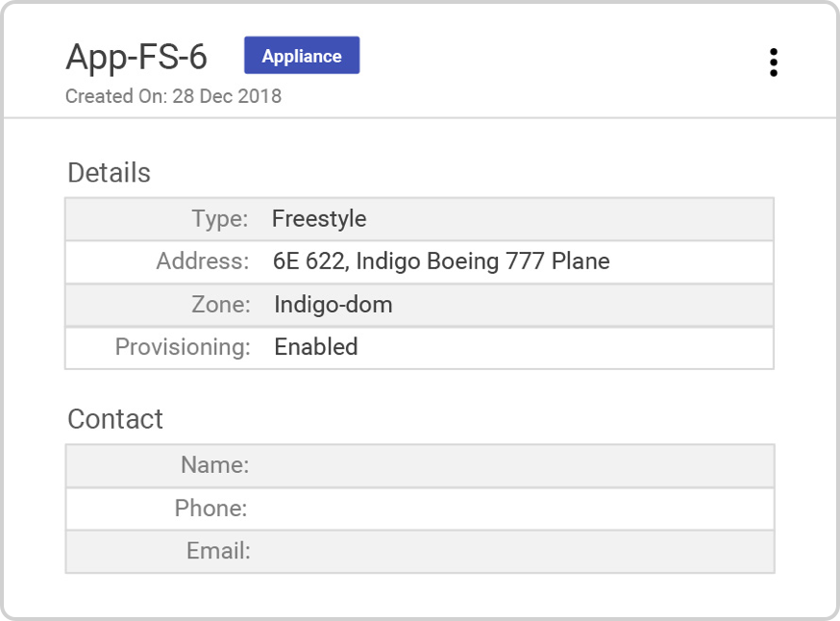Screen dimensions: 840x621
Task: Click the Details section heading
Action: point(109,173)
